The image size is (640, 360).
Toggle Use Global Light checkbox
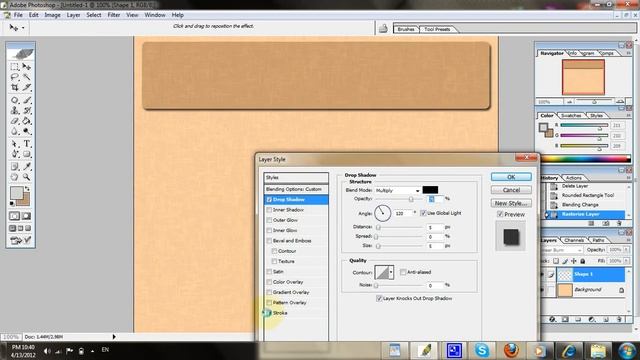(x=423, y=213)
